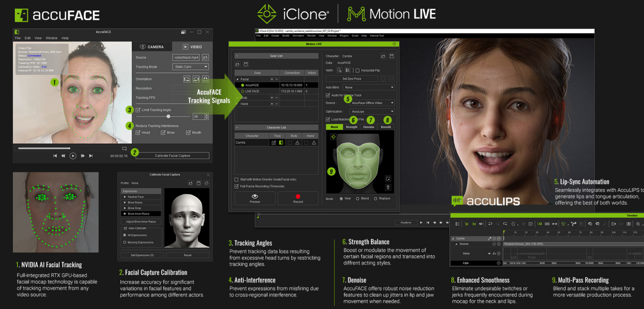The image size is (644, 309).
Task: Collapse the Character List section
Action: pyautogui.click(x=236, y=127)
